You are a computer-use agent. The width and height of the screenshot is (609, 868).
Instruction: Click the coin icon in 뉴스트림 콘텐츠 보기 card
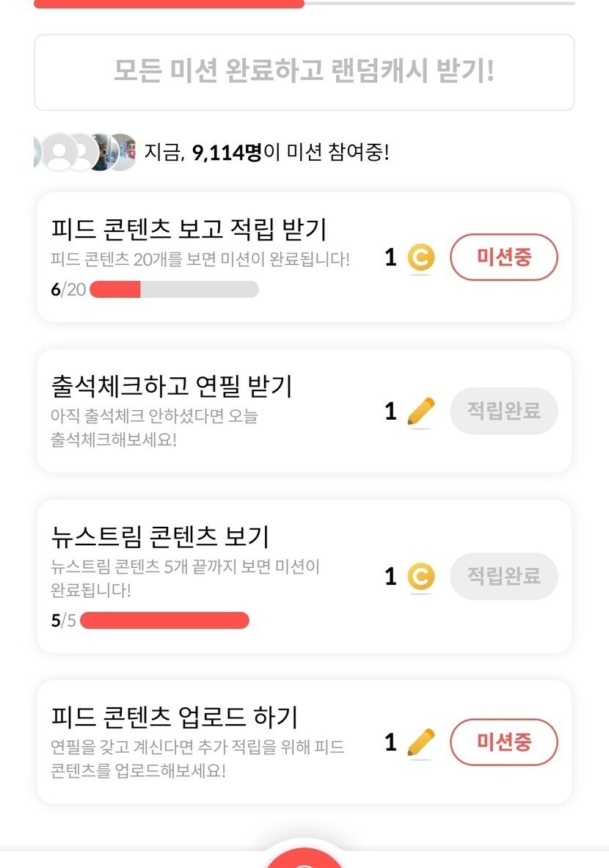coord(420,577)
